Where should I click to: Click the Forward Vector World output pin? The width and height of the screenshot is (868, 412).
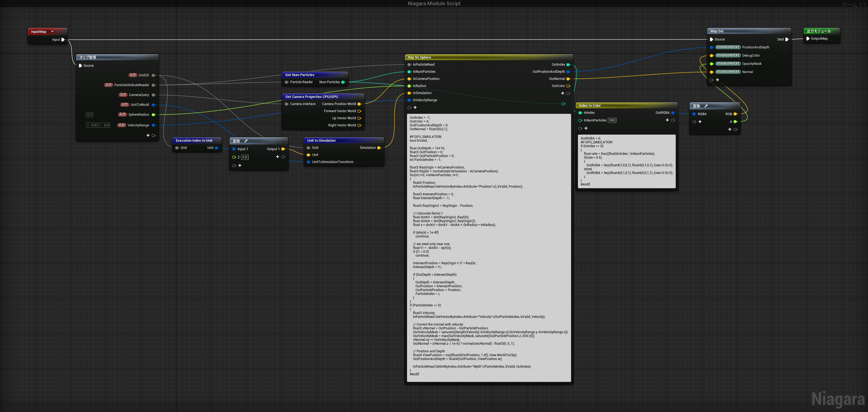[359, 111]
